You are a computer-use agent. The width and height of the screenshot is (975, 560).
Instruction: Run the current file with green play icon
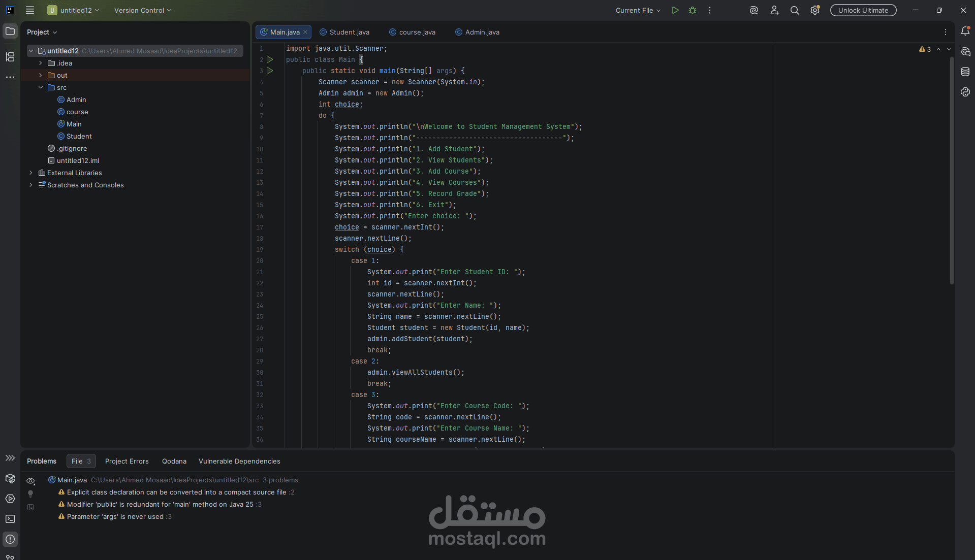(x=675, y=10)
